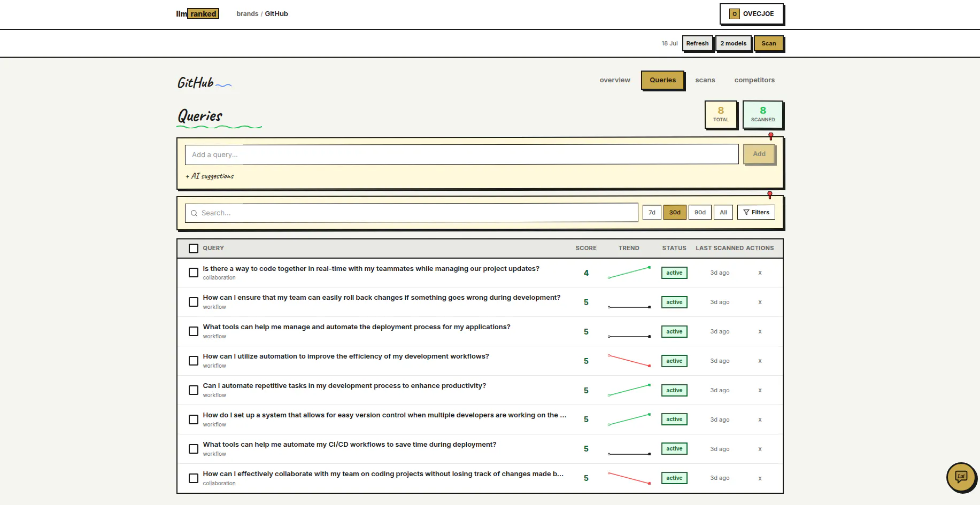Choose the 90d time range
Image resolution: width=980 pixels, height=505 pixels.
coord(700,213)
